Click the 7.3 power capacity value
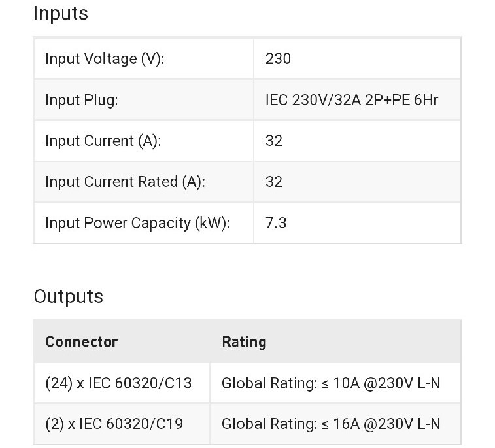This screenshot has height=448, width=495. click(275, 223)
